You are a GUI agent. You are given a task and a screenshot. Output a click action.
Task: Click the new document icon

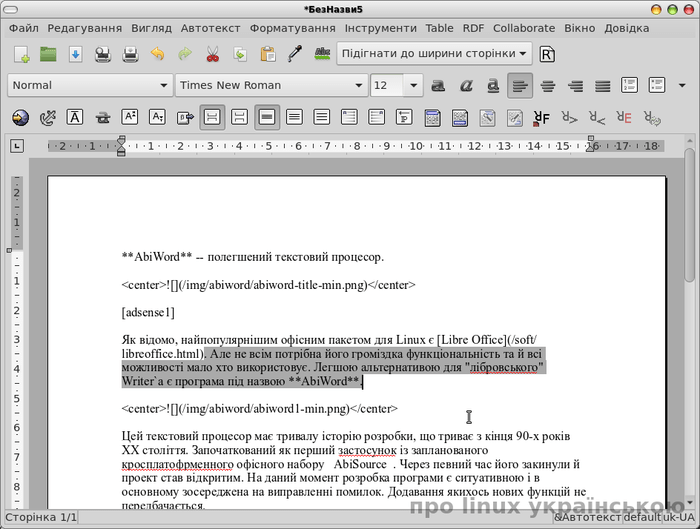pyautogui.click(x=21, y=54)
